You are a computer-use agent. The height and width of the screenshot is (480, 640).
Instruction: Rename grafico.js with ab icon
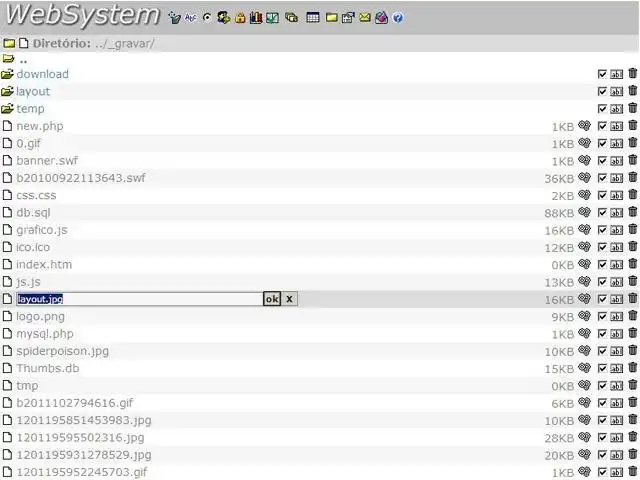(x=617, y=230)
